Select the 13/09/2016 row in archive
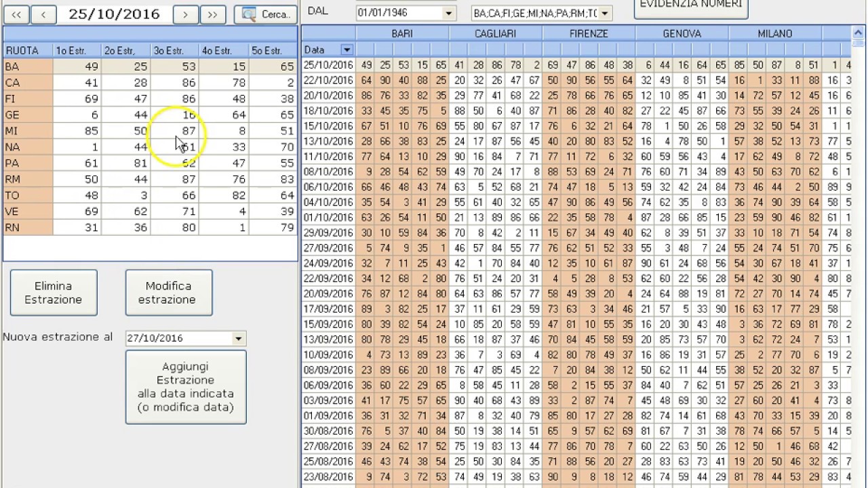The width and height of the screenshot is (868, 488). click(576, 340)
